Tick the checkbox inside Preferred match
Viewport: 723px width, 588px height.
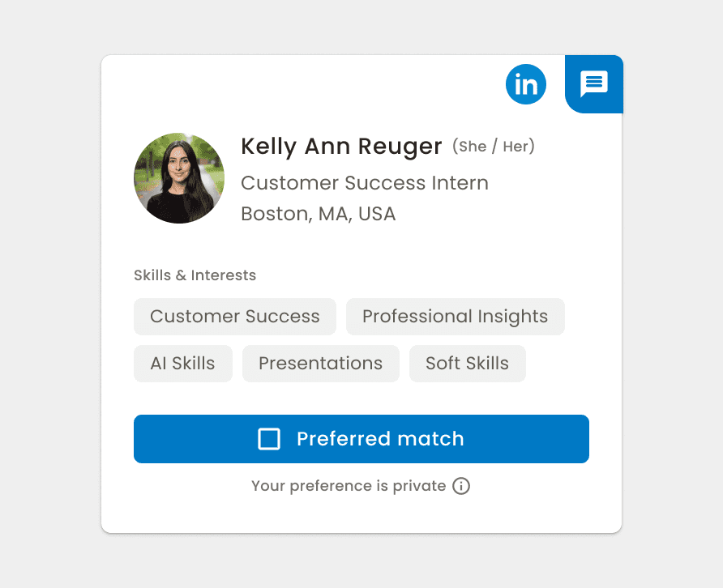click(269, 439)
